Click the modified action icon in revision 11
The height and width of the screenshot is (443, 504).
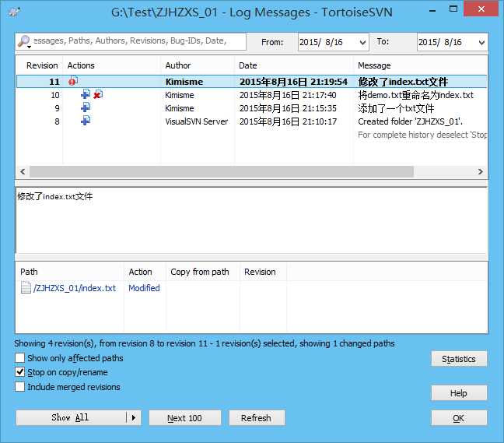[73, 81]
